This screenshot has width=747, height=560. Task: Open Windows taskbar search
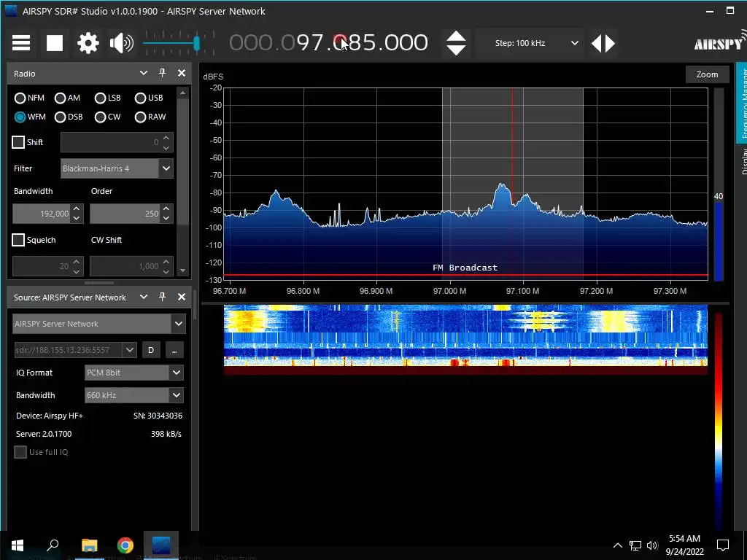pyautogui.click(x=53, y=545)
